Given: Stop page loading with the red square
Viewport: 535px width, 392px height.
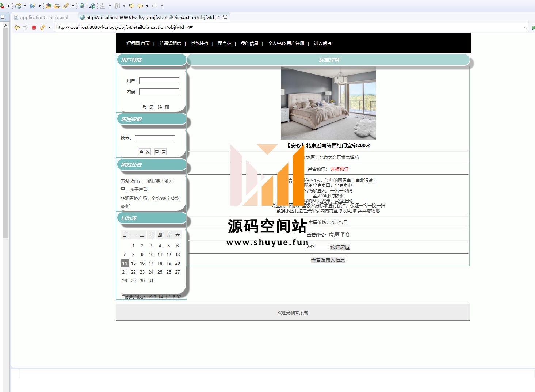Looking at the screenshot, I should 34,27.
